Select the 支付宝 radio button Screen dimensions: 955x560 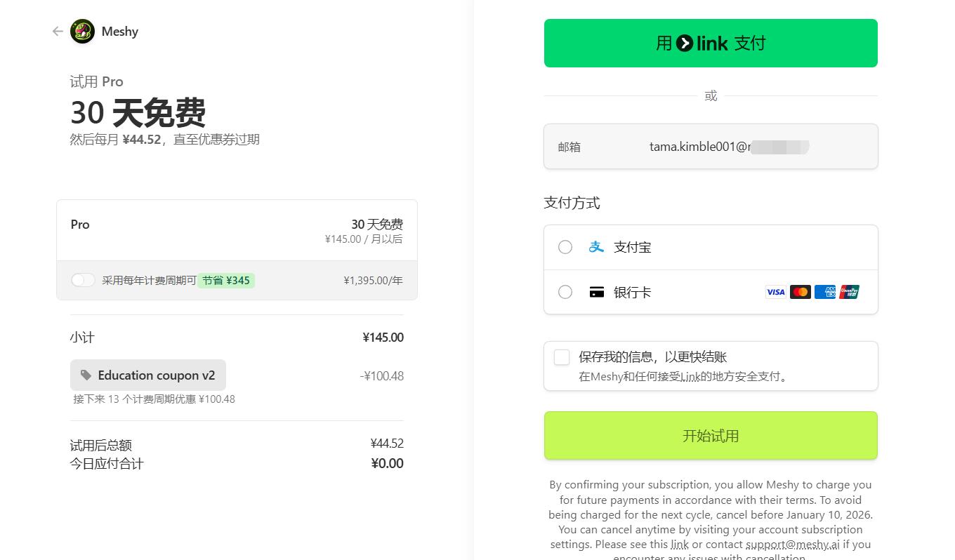(565, 247)
